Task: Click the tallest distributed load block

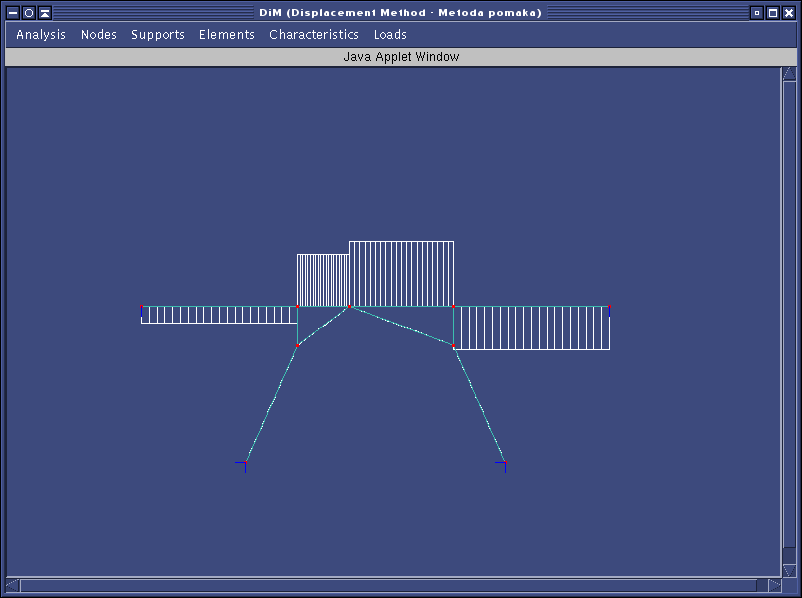Action: coord(402,274)
